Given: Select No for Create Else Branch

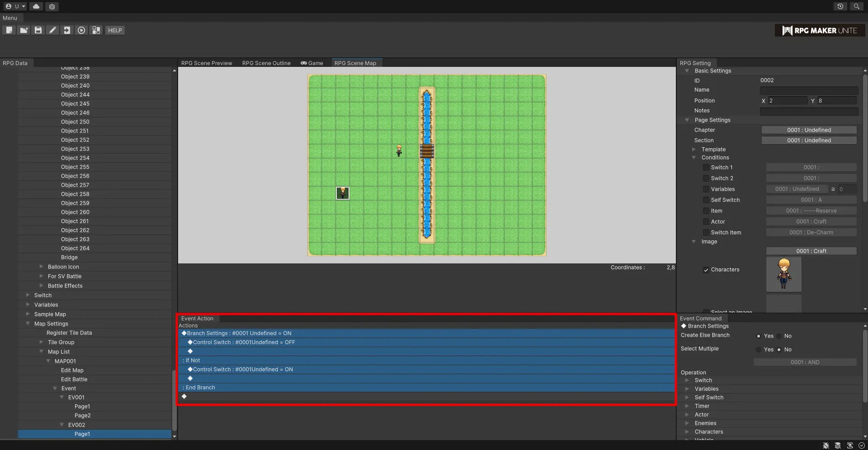Looking at the screenshot, I should click(779, 336).
